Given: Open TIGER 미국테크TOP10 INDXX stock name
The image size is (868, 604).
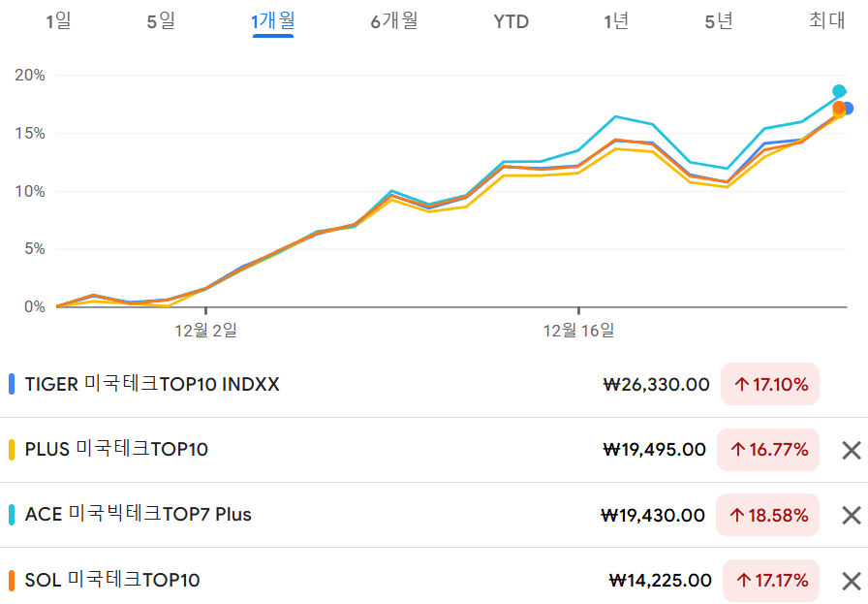Looking at the screenshot, I should point(152,384).
